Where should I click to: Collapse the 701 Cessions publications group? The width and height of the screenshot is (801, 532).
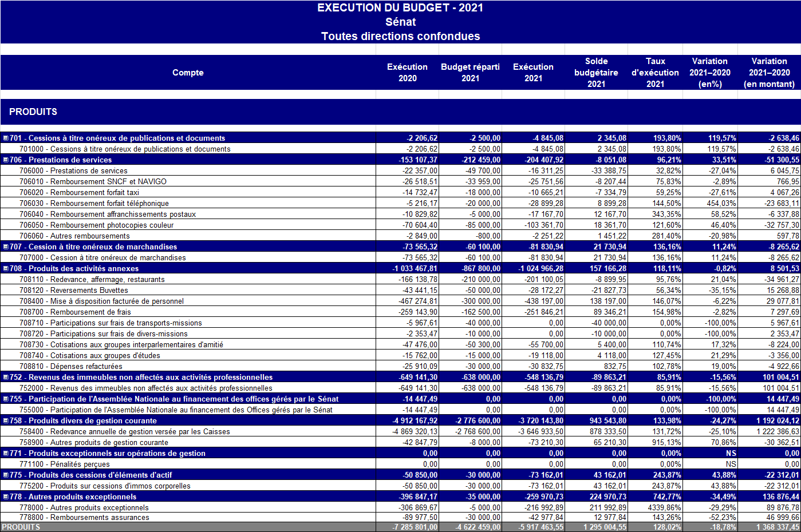(6, 138)
